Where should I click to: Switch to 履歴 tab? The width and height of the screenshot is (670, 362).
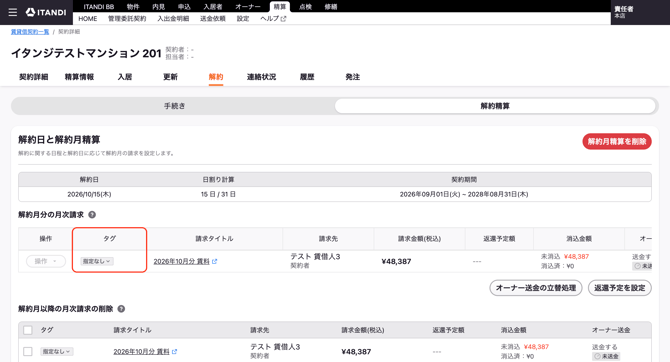click(x=307, y=77)
